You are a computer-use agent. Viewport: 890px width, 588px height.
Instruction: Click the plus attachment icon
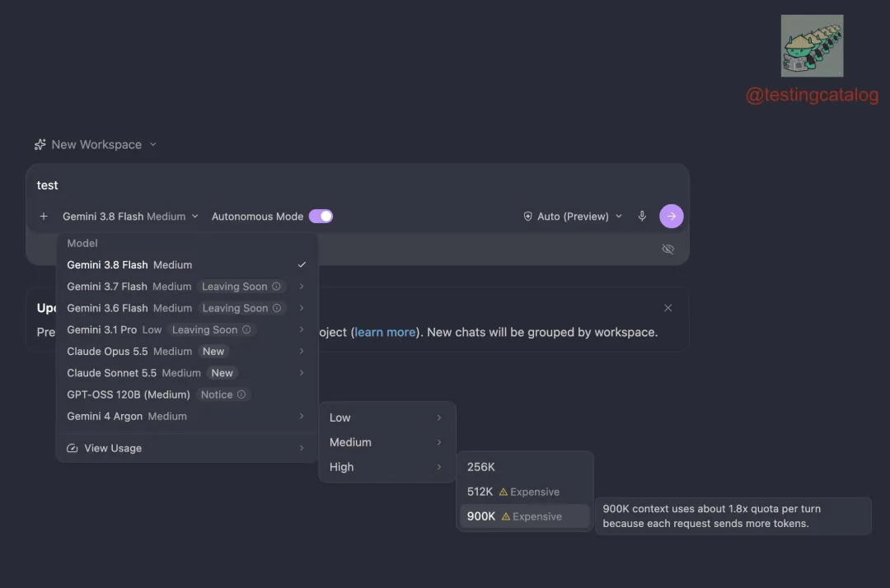click(x=44, y=216)
